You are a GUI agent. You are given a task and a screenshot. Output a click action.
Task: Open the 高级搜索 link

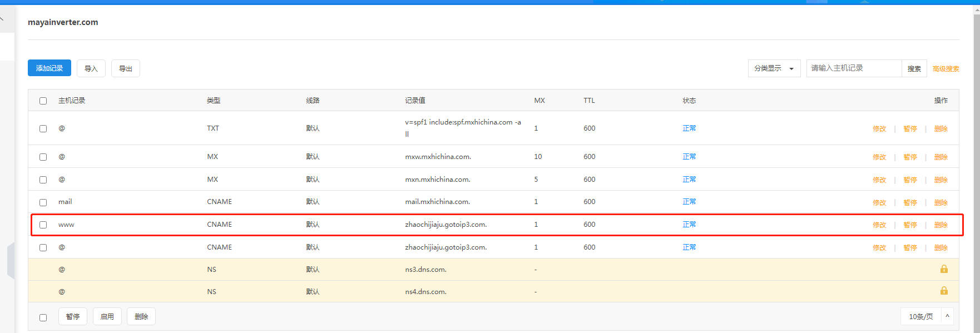946,69
